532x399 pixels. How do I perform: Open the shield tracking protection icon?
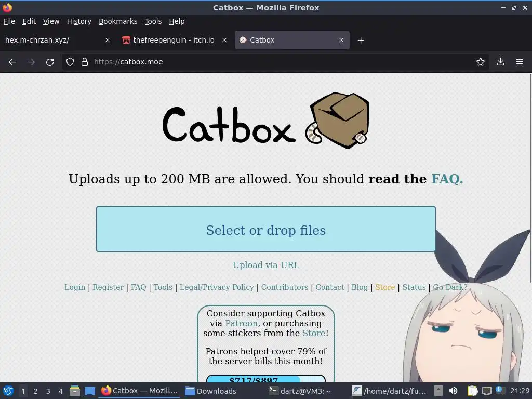[70, 62]
